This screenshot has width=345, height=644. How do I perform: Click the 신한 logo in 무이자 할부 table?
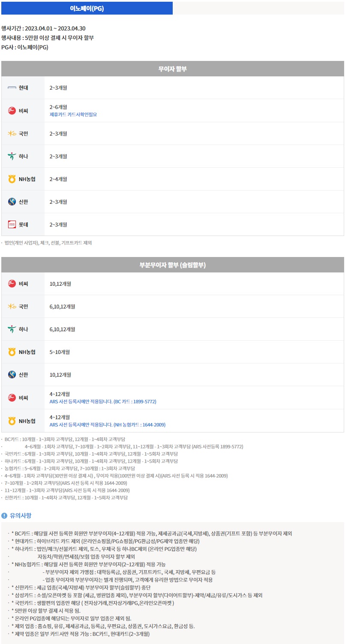[x=12, y=202]
